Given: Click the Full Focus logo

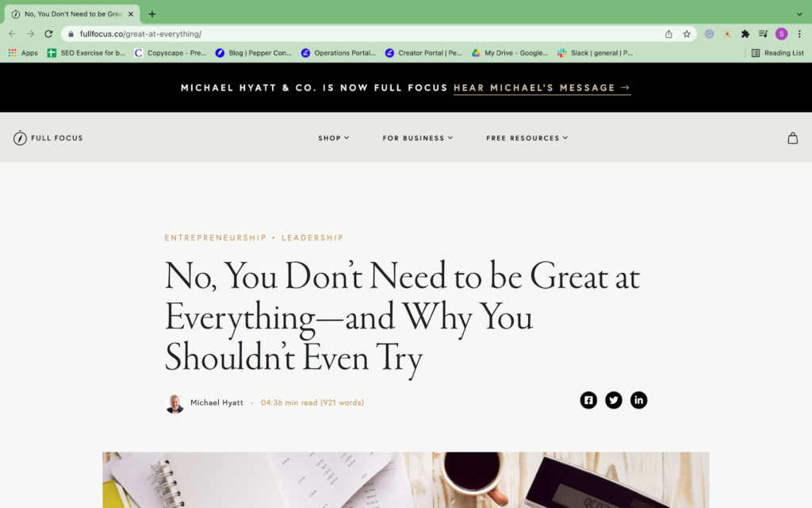Looking at the screenshot, I should [48, 138].
